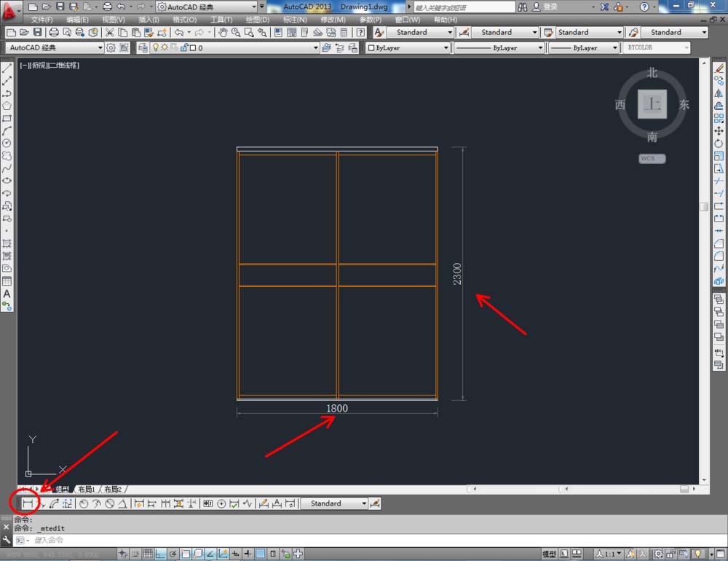This screenshot has height=561, width=728.
Task: Open the Table draw tool
Action: [7, 280]
